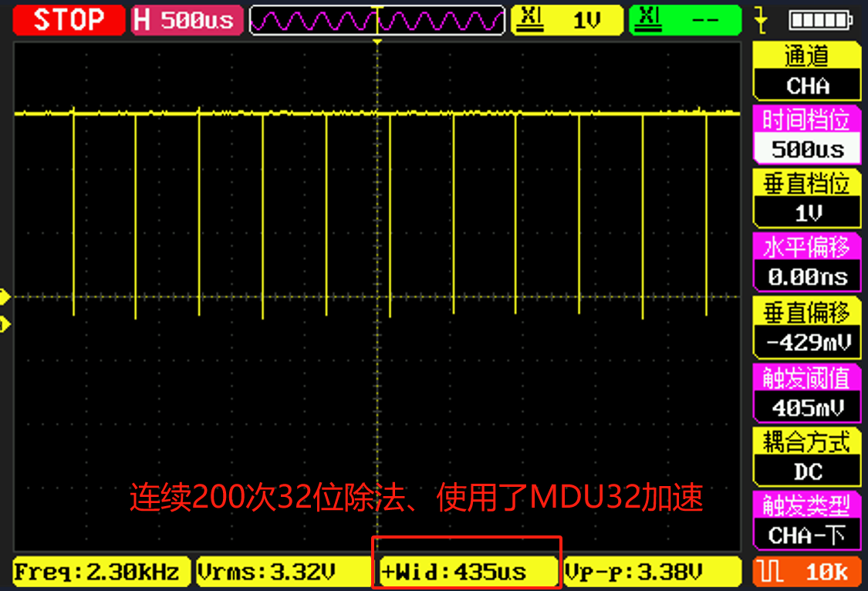
Task: Click the trigger position marker atop grid
Action: [377, 42]
